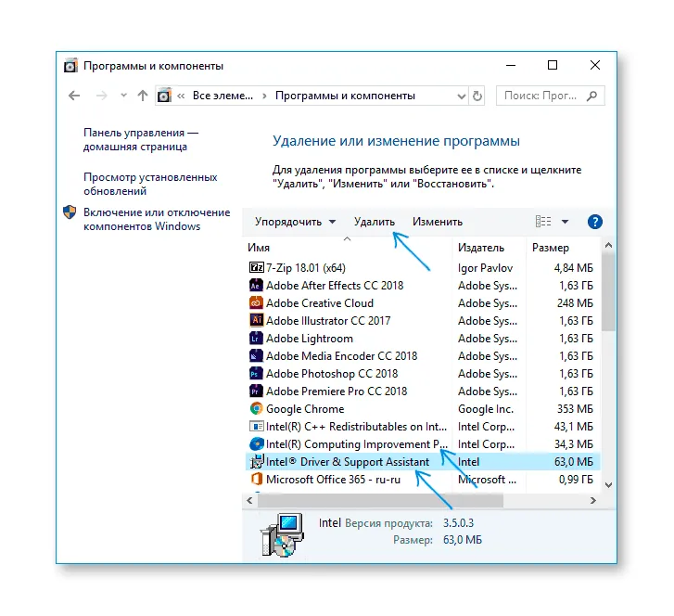Expand the breadcrumb chevron before Все элементы

181,96
